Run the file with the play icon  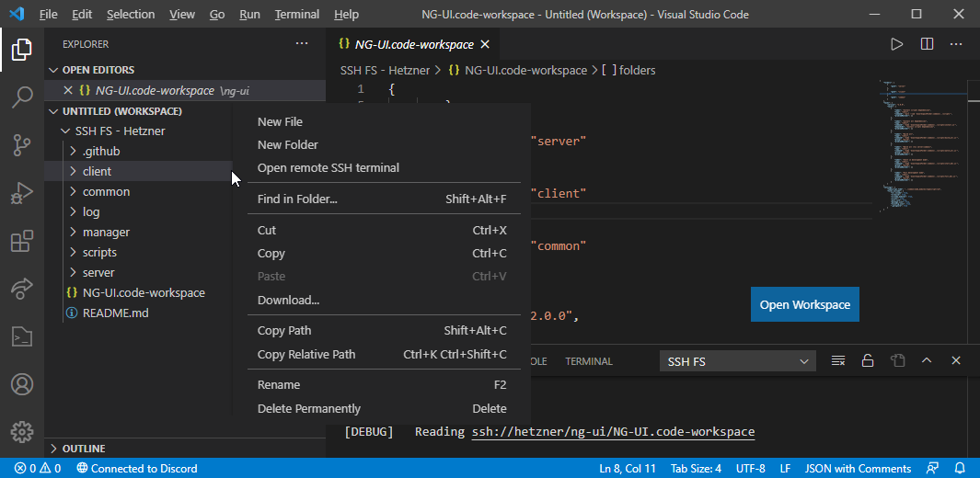(897, 44)
